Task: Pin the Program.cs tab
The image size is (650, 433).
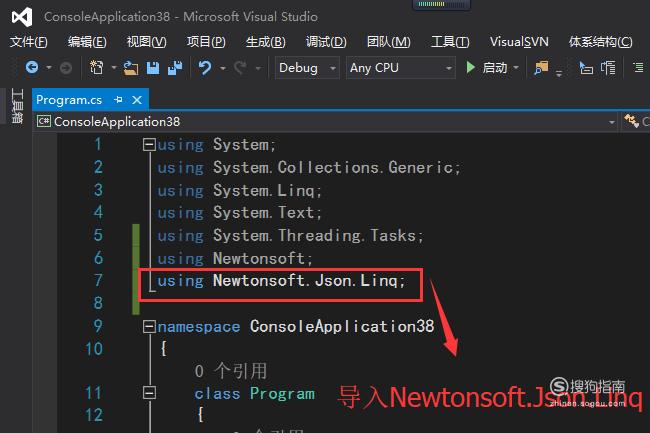Action: coord(118,99)
